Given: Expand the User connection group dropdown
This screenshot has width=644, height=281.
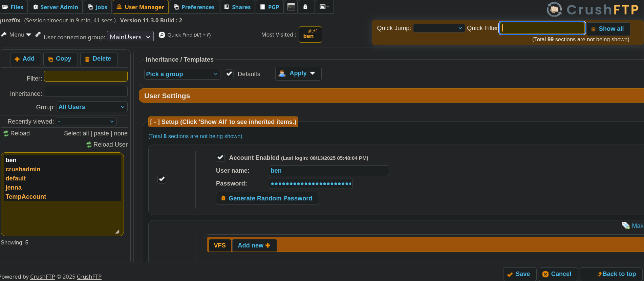Looking at the screenshot, I should (130, 37).
